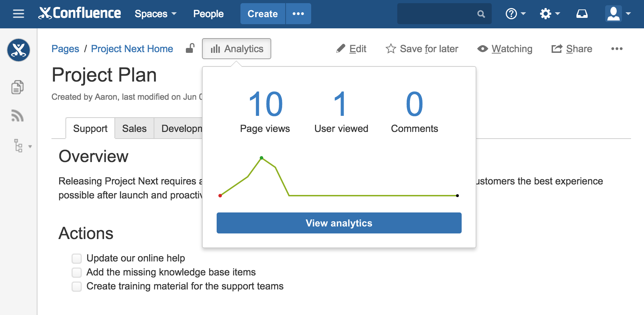
Task: Check 'Add the missing knowledge base items'
Action: point(77,272)
